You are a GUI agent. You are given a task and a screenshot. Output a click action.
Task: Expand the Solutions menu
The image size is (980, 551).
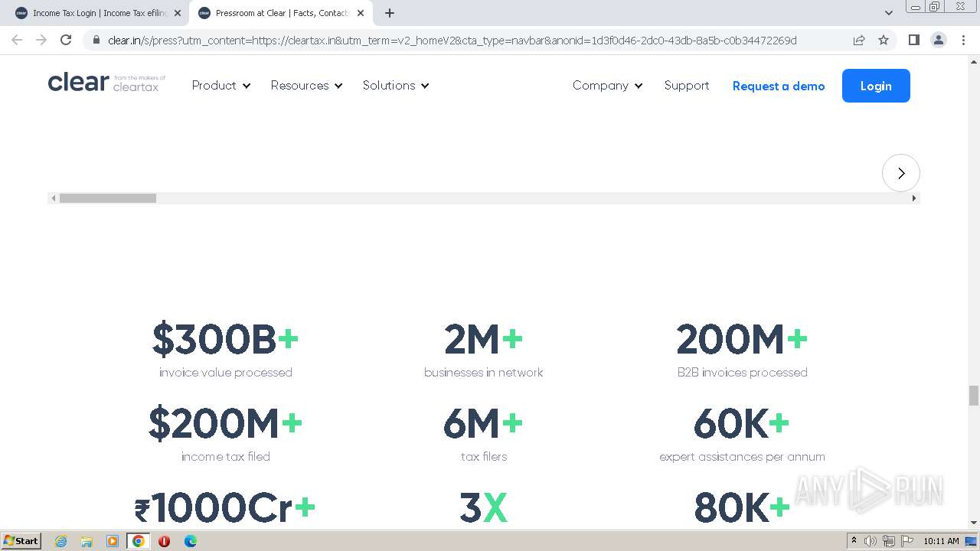point(396,86)
